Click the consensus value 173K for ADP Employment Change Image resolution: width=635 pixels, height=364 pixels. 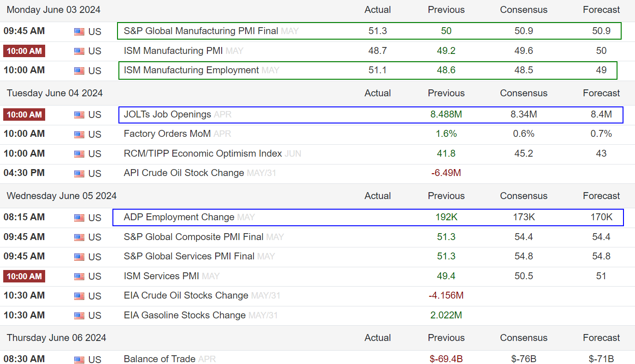coord(523,217)
